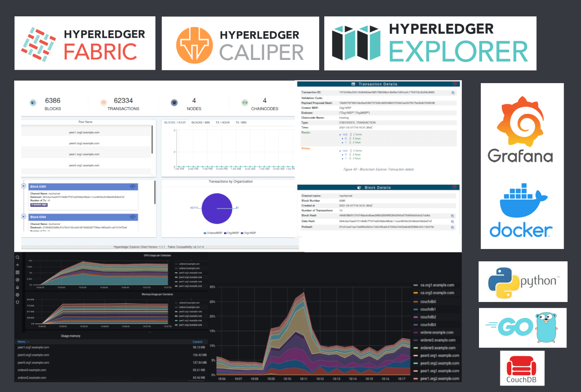Copy the Data Hash with the copy icon
This screenshot has width=581, height=392.
tap(452, 221)
